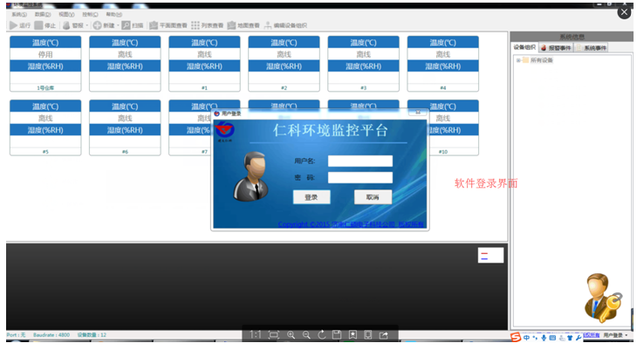Click the save image viewer icon
The height and width of the screenshot is (350, 644).
coord(337,335)
